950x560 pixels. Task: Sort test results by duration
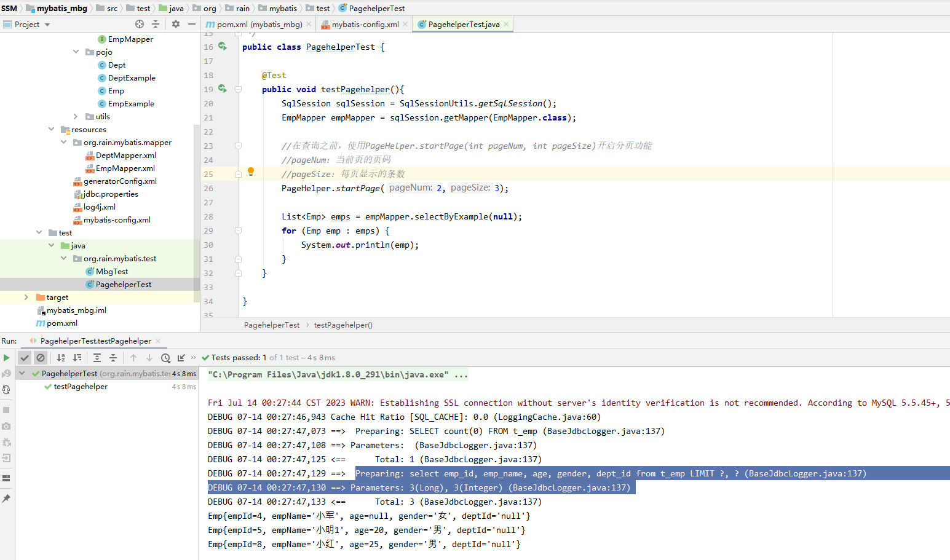77,358
